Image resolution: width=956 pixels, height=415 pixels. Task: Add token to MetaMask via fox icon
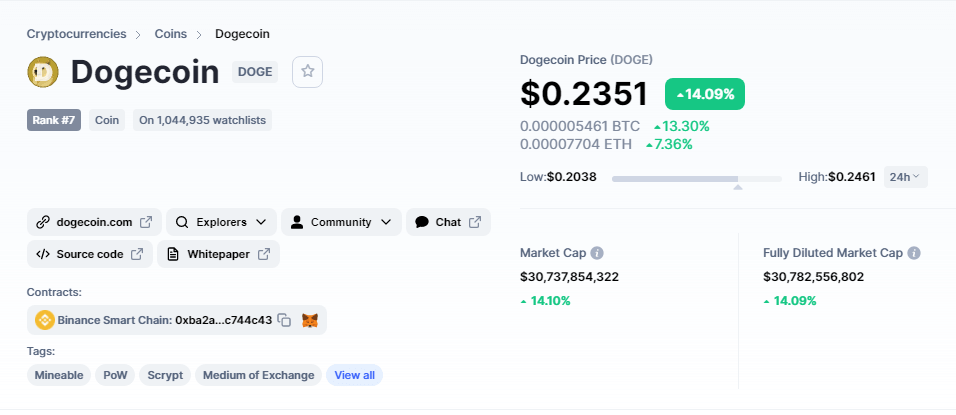[x=310, y=320]
